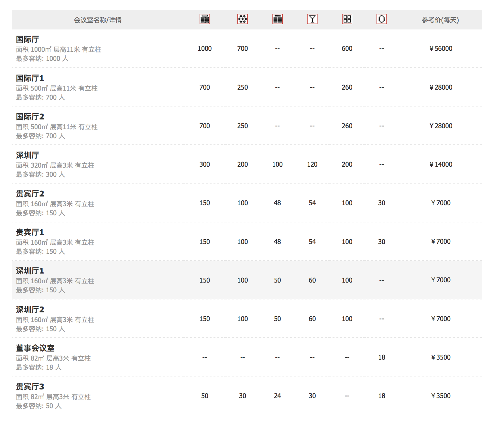Click 最多容纳: 700 人 under 国际厅2

(x=40, y=136)
